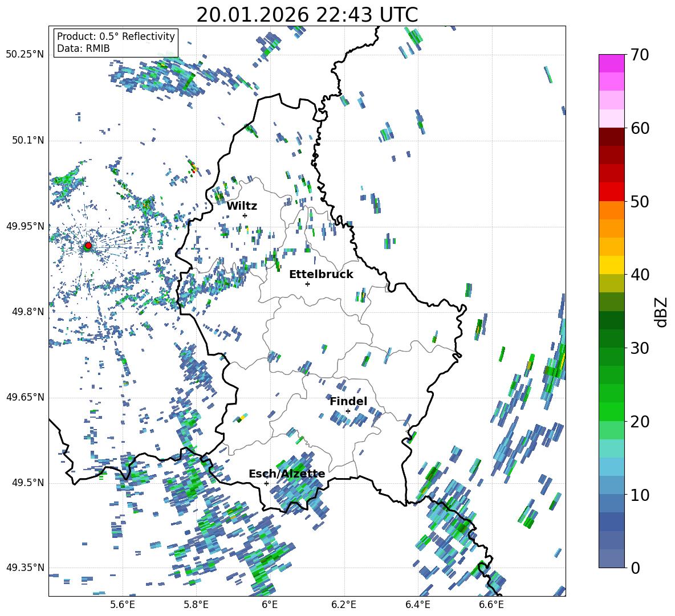Click the 6°E longitude label
675x616 pixels.
point(270,605)
